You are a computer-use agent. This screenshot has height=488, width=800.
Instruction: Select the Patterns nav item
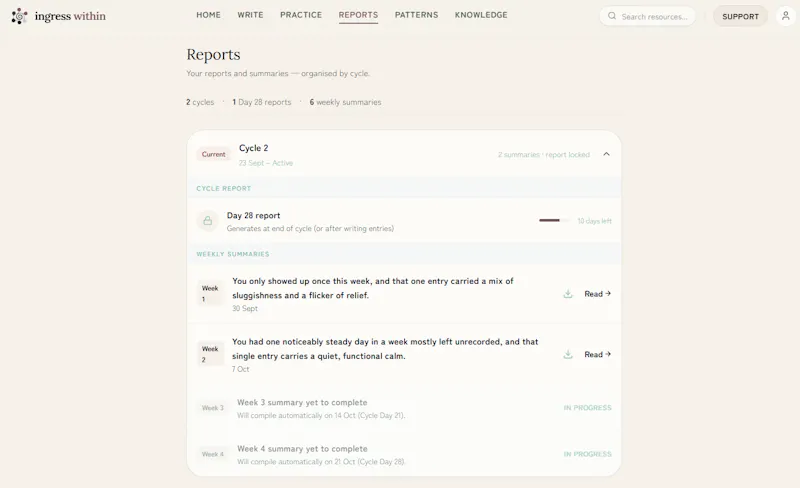point(416,15)
